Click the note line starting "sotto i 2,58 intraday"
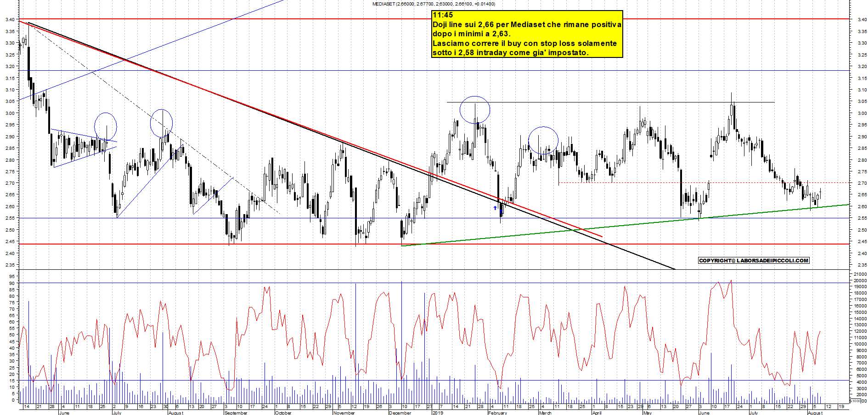The height and width of the screenshot is (415, 868). point(510,52)
